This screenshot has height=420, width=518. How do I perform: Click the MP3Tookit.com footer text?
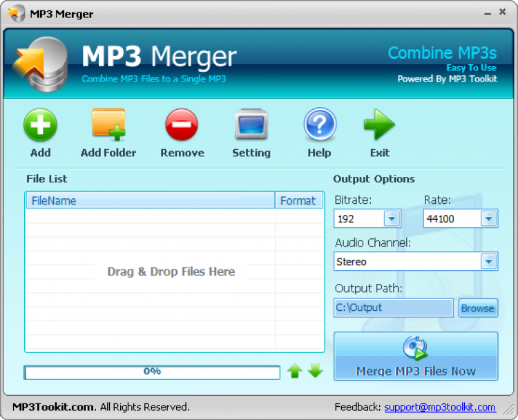[54, 407]
